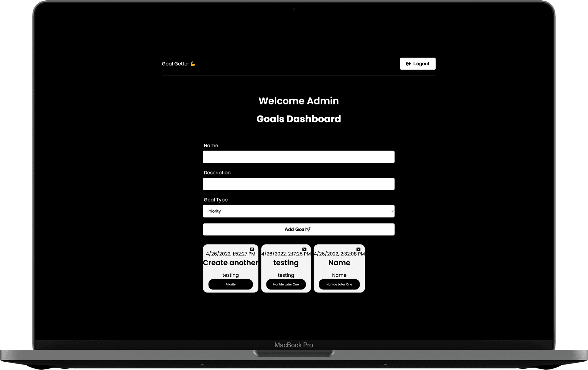Delete the 2:32:08 PM 'Name' goal card
Image resolution: width=588 pixels, height=370 pixels.
(358, 249)
